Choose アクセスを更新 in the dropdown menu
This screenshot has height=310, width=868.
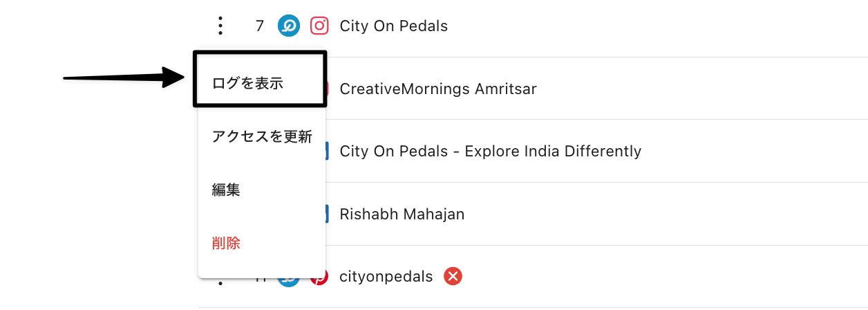click(x=262, y=137)
